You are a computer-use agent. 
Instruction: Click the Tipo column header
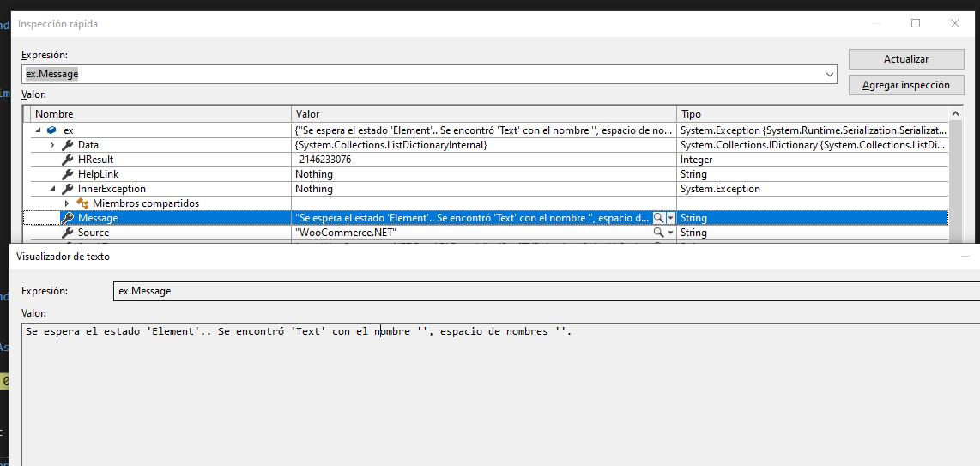click(x=813, y=114)
